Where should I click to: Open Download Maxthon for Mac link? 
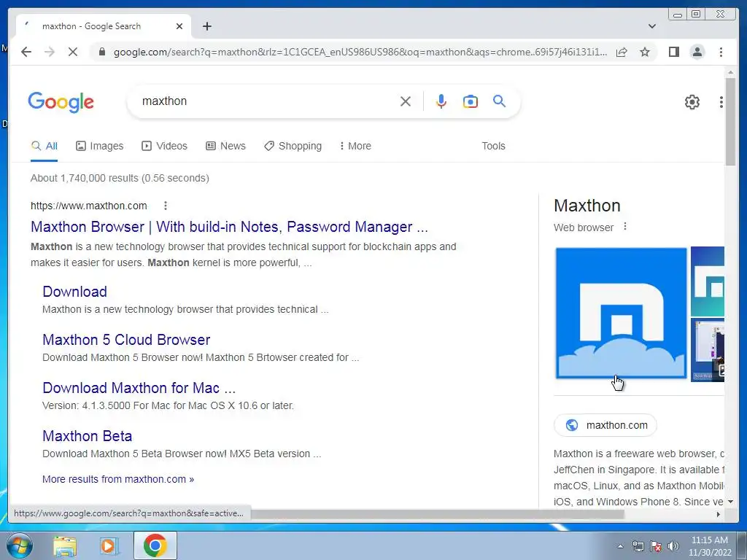coord(139,388)
